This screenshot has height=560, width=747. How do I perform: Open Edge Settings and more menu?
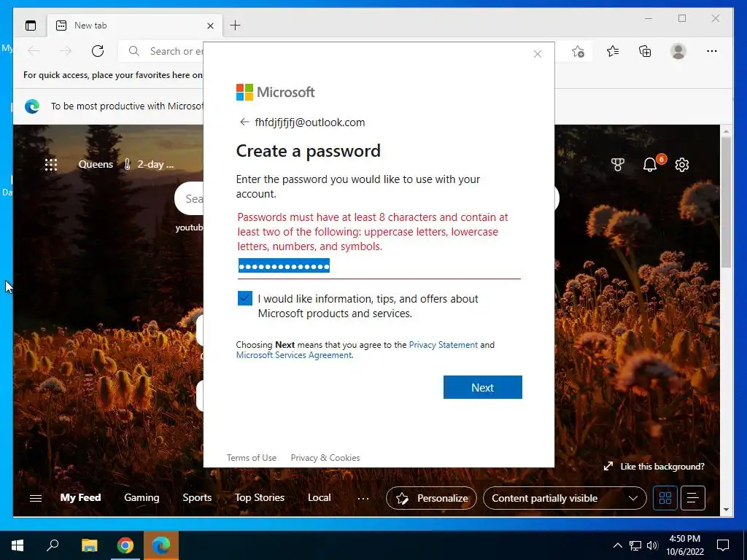click(712, 51)
